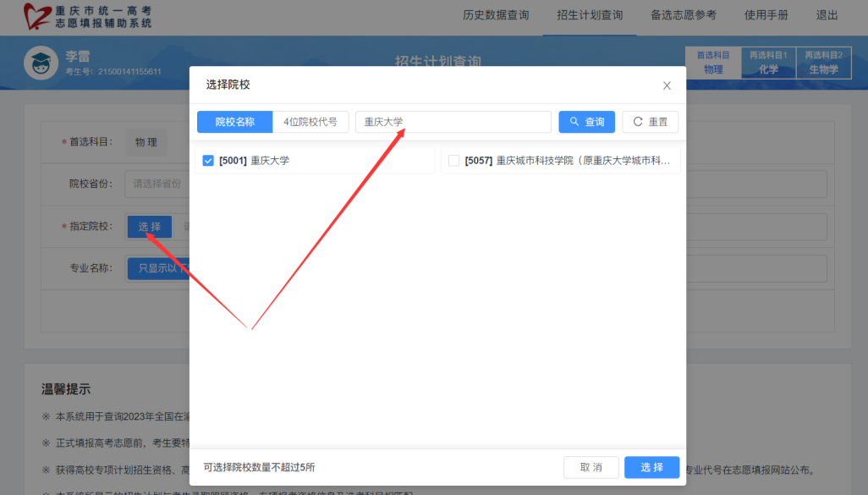Uncheck the [5001] 重庆大学 checkbox
868x495 pixels.
click(x=208, y=160)
